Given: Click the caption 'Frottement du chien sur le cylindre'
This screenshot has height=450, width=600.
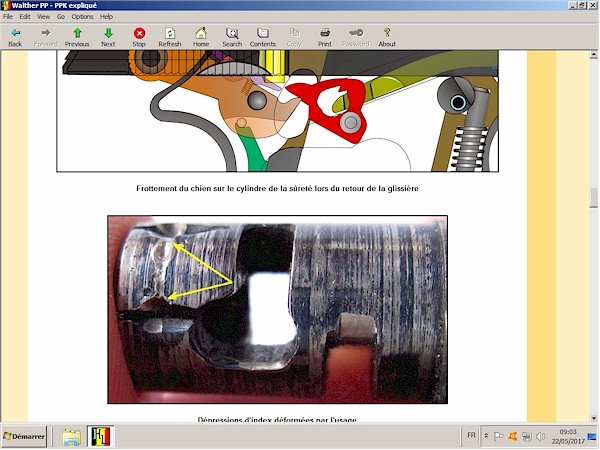Looking at the screenshot, I should point(277,188).
